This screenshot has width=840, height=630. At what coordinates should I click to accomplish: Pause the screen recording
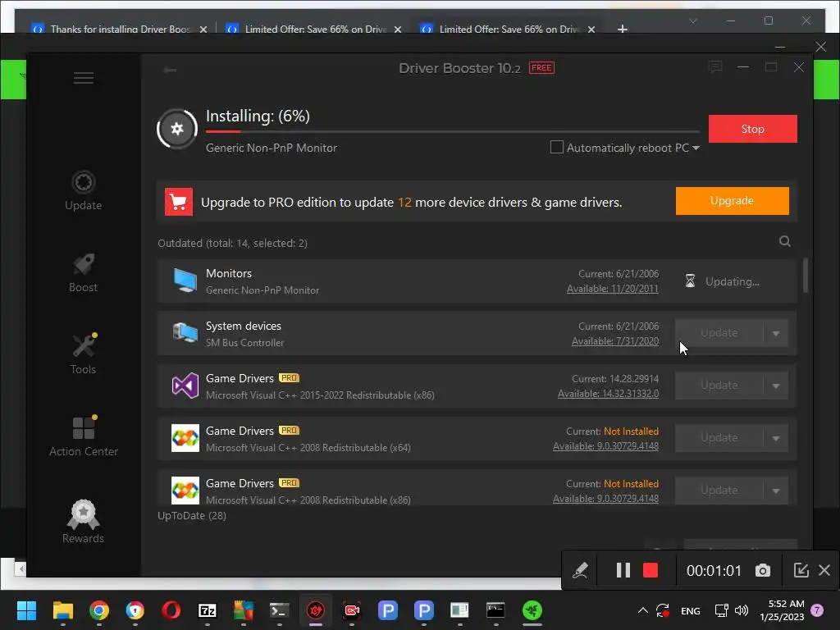[x=623, y=570]
